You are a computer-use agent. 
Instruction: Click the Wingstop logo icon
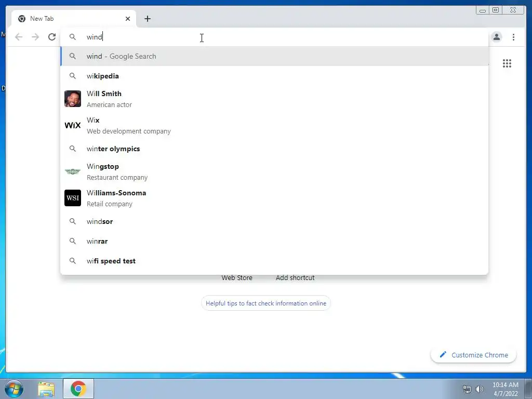tap(73, 171)
